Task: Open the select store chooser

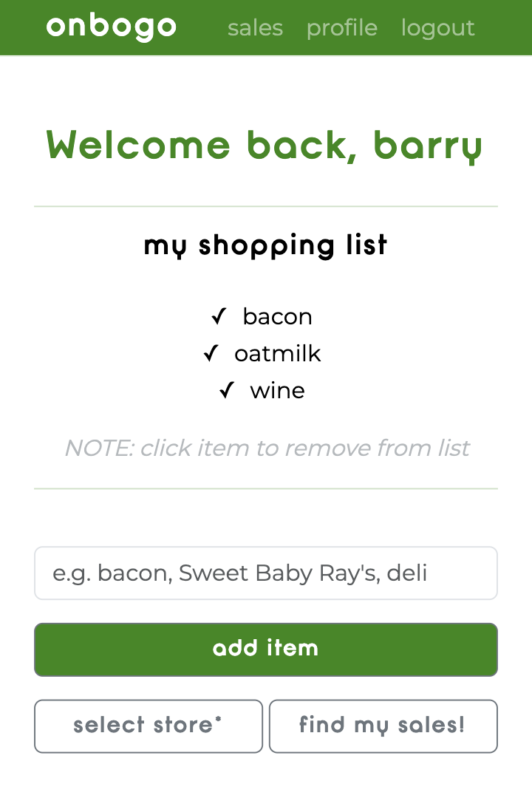Action: click(149, 726)
